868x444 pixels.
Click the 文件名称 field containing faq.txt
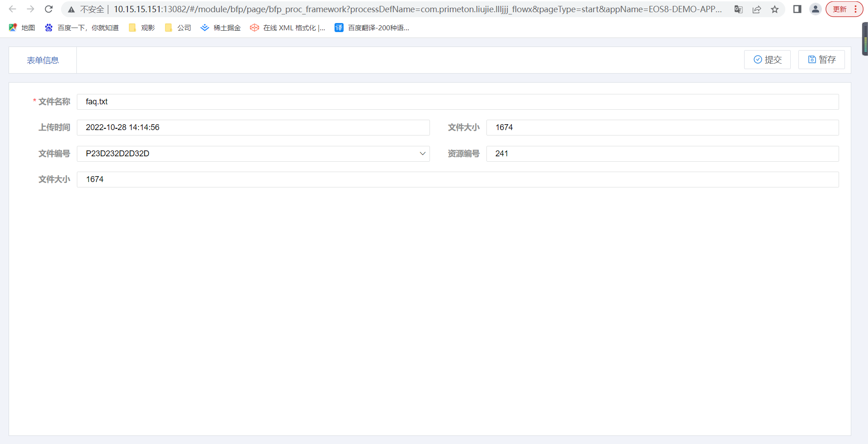point(458,102)
